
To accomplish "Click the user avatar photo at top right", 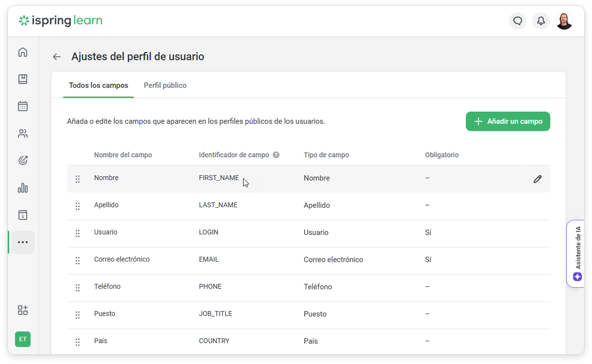I will [x=564, y=21].
